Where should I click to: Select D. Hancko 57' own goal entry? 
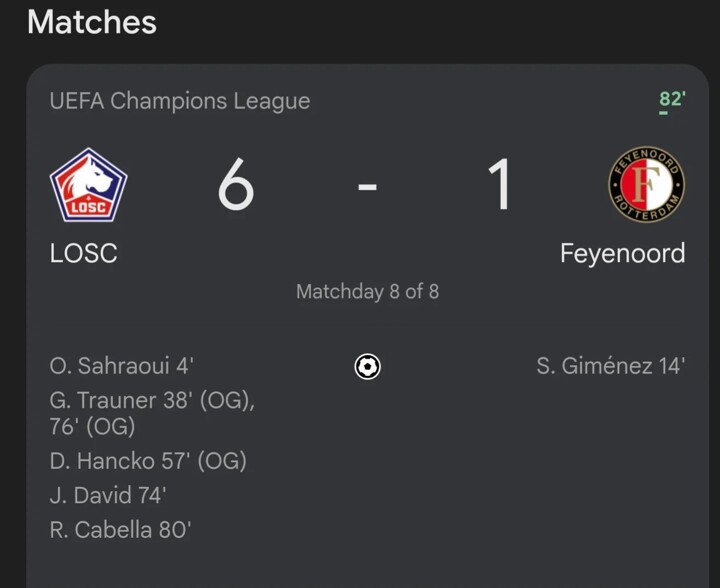click(x=148, y=461)
